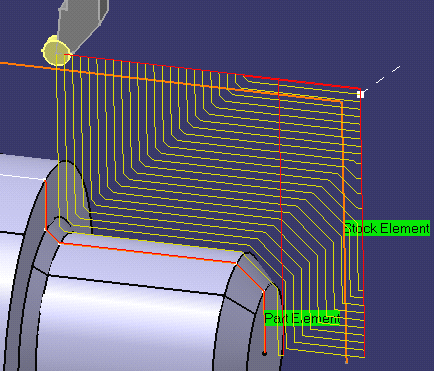
Task: Select the gray tool holder body
Action: coord(83,22)
